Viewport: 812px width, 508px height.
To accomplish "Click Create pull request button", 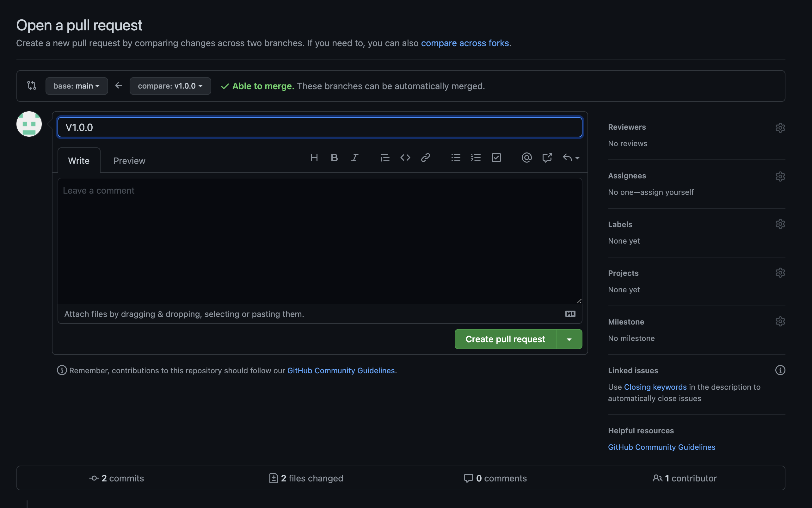I will [505, 339].
